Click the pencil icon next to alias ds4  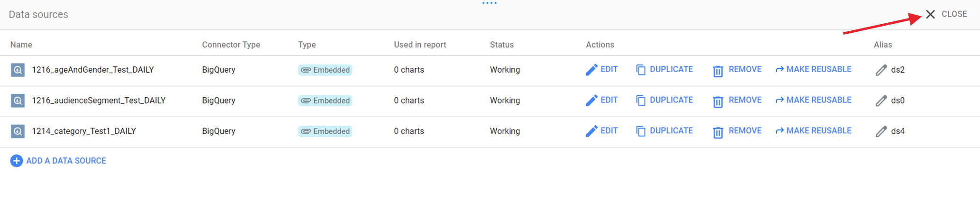point(881,131)
